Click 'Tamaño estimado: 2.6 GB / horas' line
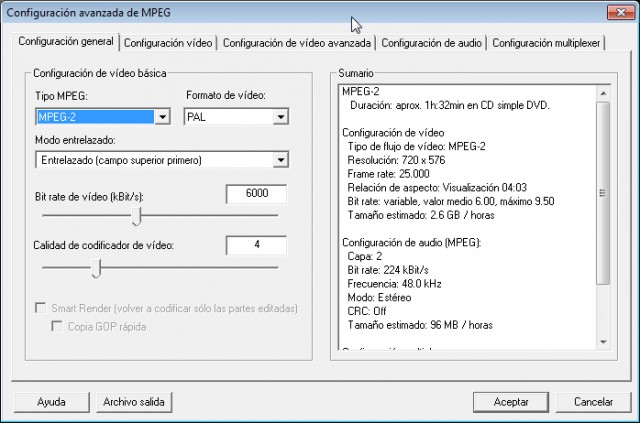The width and height of the screenshot is (640, 423). (x=421, y=215)
